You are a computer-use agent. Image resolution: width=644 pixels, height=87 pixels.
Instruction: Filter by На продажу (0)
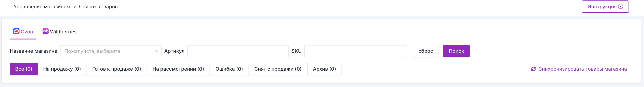pyautogui.click(x=62, y=69)
